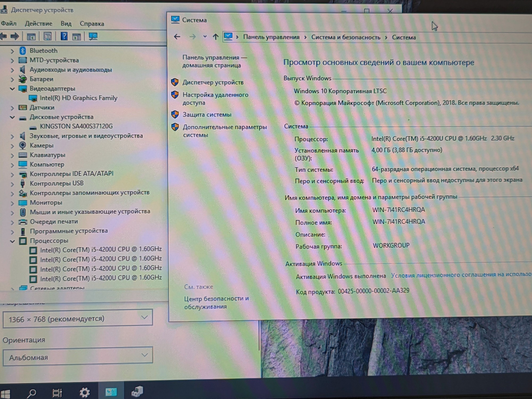Image resolution: width=532 pixels, height=399 pixels.
Task: Open the recent locations dropdown arrow
Action: coord(205,36)
